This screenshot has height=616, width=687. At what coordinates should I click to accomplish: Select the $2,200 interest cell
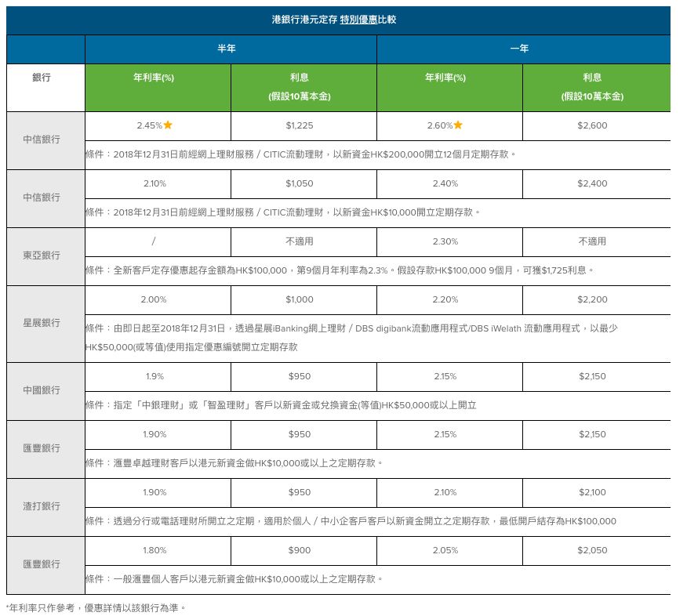(596, 300)
